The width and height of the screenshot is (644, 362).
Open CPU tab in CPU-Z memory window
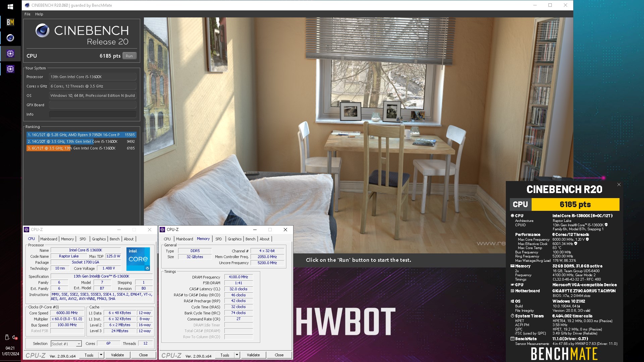coord(167,239)
